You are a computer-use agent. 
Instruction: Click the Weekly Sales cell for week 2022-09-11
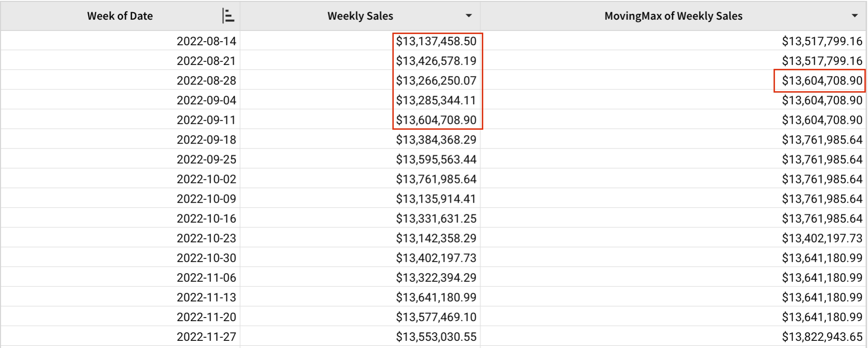[x=436, y=120]
